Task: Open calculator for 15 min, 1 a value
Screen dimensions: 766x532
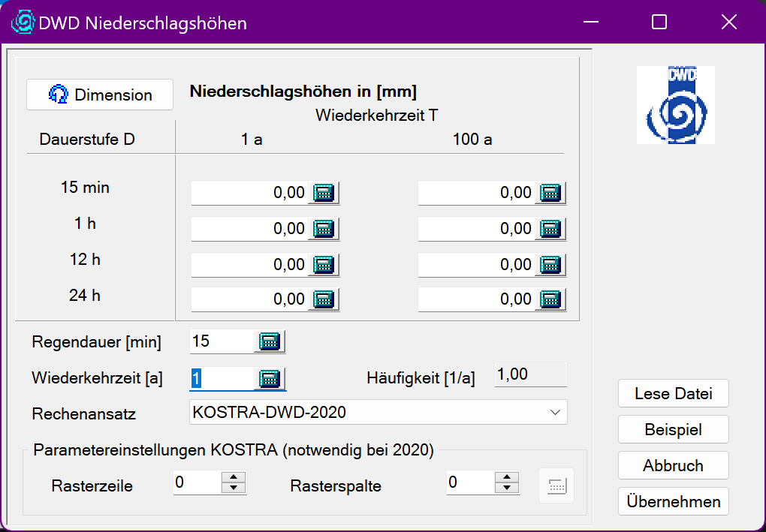Action: [x=324, y=193]
